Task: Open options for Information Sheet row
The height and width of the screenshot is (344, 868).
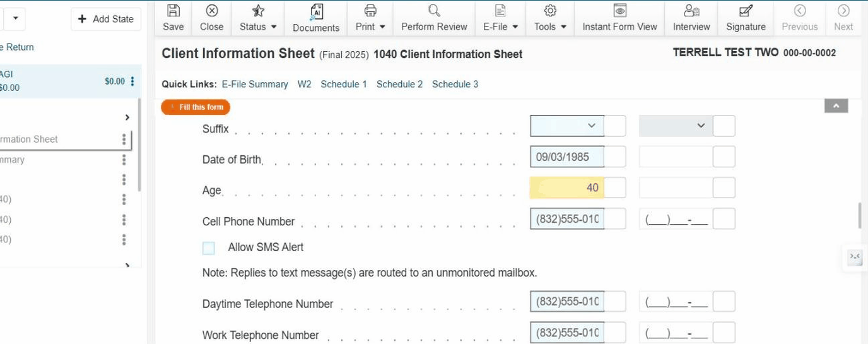Action: (124, 139)
